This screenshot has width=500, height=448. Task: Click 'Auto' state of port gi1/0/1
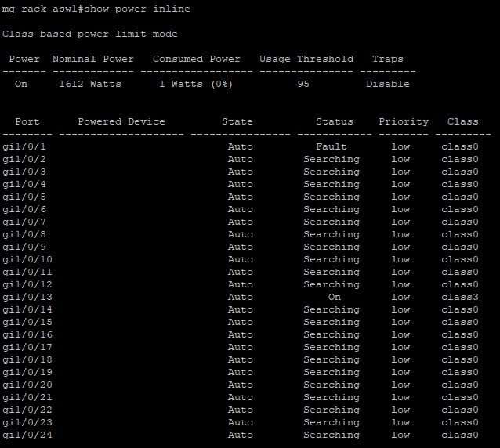click(x=241, y=147)
